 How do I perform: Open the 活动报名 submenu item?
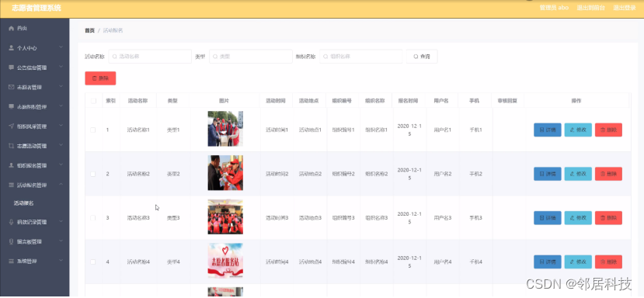coord(23,203)
